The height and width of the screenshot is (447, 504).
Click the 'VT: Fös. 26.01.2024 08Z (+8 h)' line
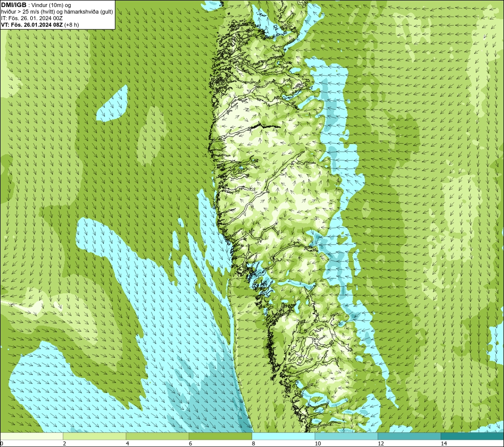pos(40,25)
